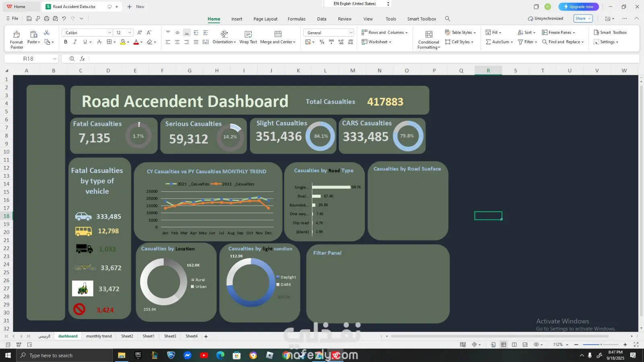The width and height of the screenshot is (644, 362).
Task: Click the Name Box showing R18
Action: 28,59
